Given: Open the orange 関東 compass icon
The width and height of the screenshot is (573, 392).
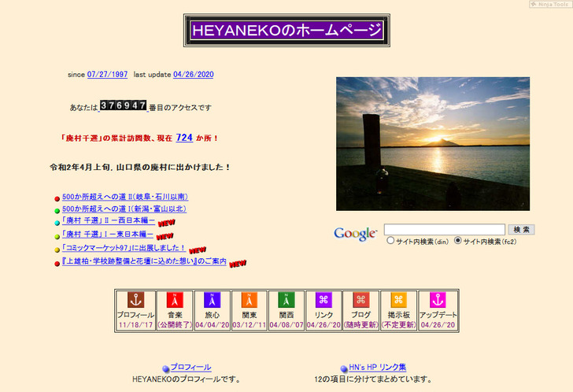Looking at the screenshot, I should (250, 300).
